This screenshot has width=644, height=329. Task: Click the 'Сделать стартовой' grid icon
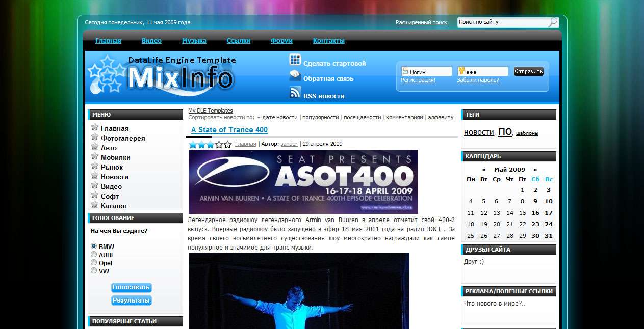pyautogui.click(x=295, y=60)
